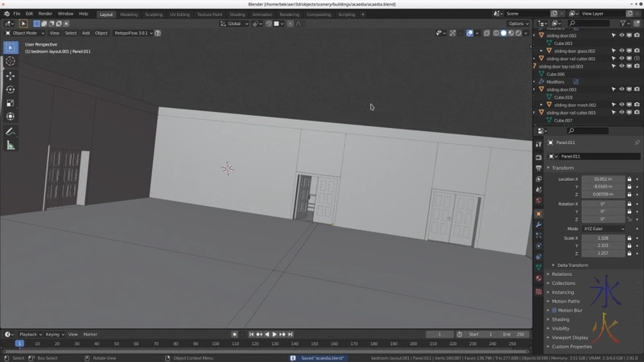This screenshot has height=362, width=644.
Task: Click the End frame field in the timeline
Action: pos(513,334)
